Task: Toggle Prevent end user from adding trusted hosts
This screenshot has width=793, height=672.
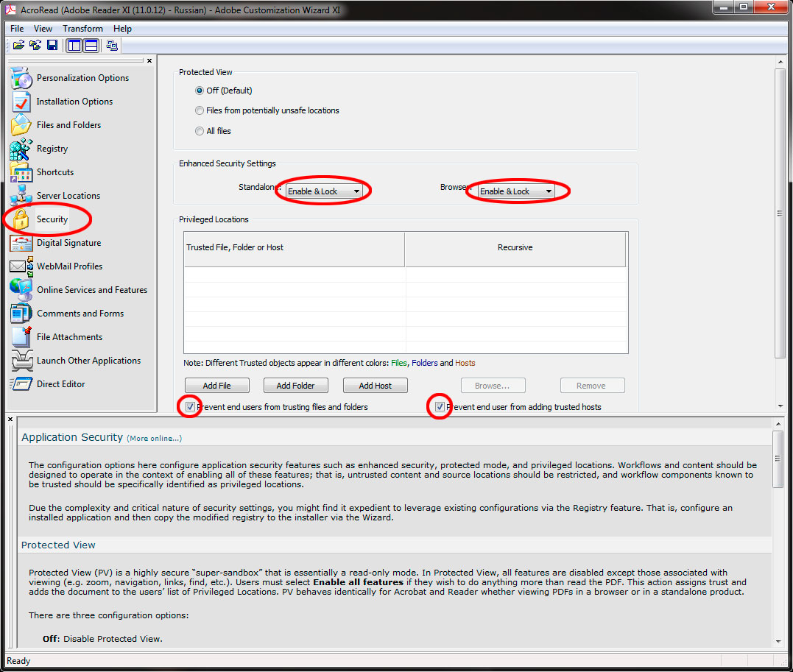Action: (x=440, y=406)
